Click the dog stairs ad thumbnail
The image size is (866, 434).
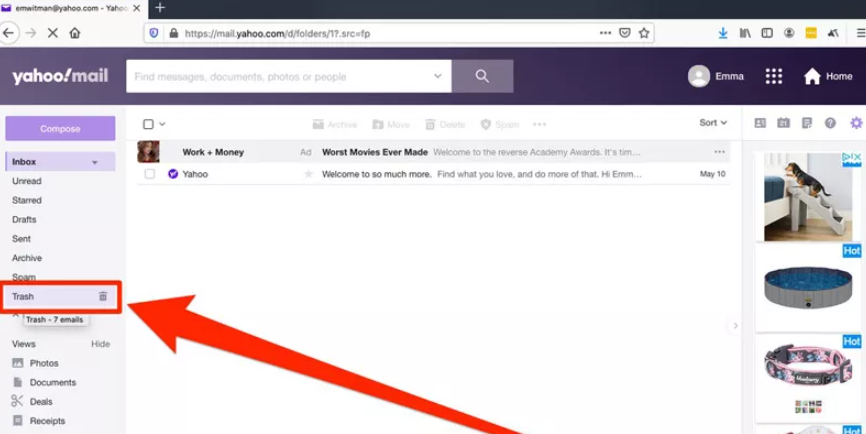tap(808, 197)
